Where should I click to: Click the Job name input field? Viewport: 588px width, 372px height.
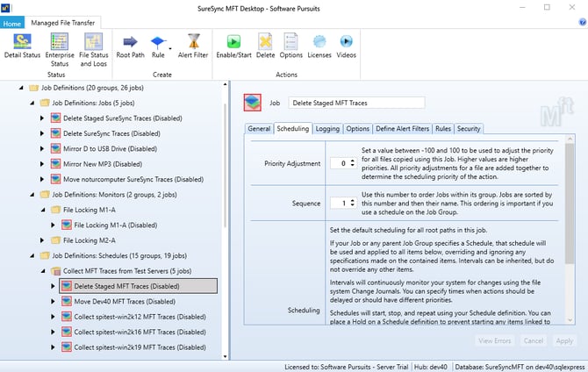tap(356, 103)
